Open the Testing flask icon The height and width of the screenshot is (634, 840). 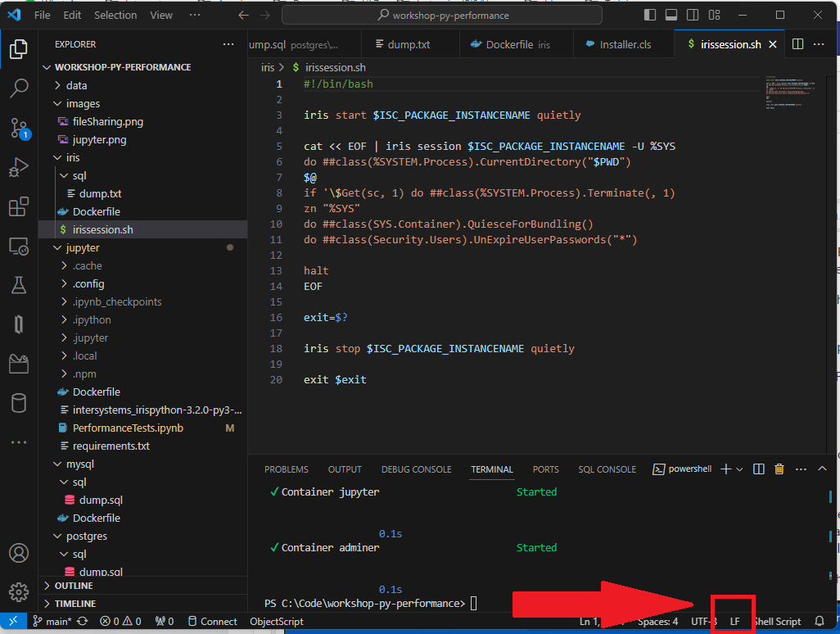18,285
